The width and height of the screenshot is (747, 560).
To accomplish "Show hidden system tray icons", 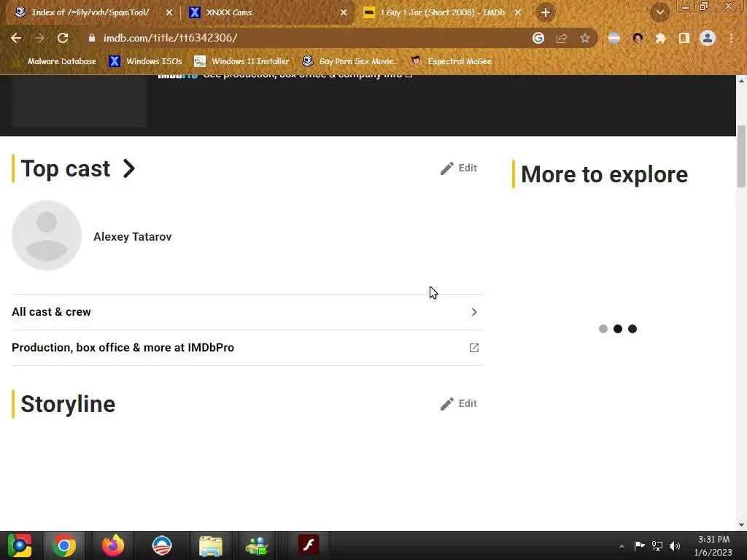I will point(622,546).
